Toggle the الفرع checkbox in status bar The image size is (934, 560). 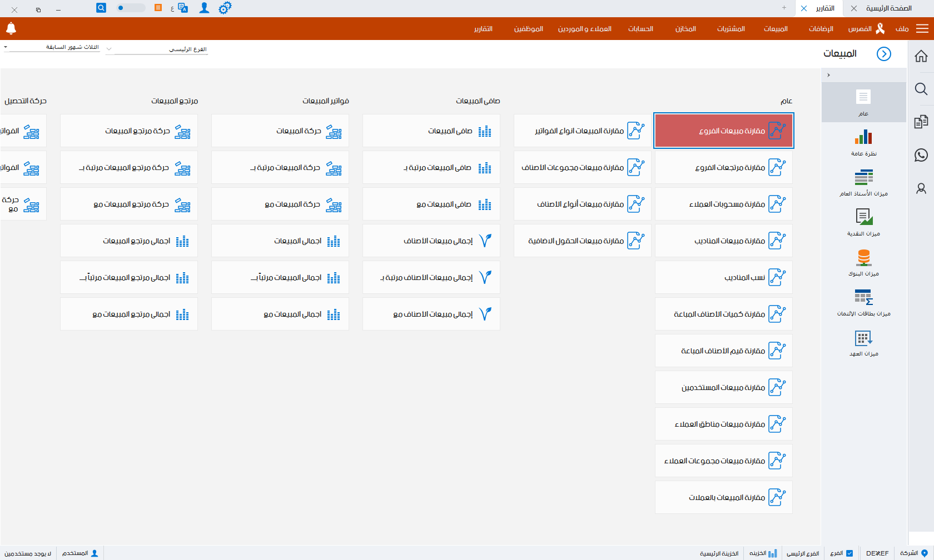849,553
